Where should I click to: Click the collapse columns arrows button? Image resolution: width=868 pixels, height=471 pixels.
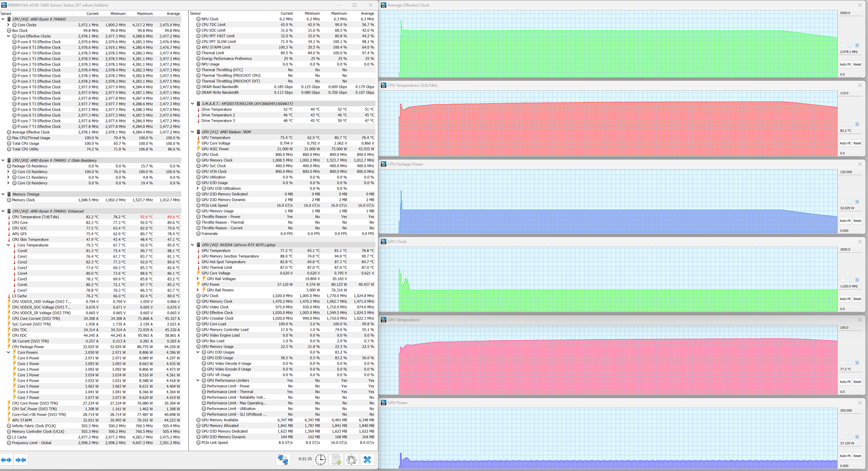(21, 460)
